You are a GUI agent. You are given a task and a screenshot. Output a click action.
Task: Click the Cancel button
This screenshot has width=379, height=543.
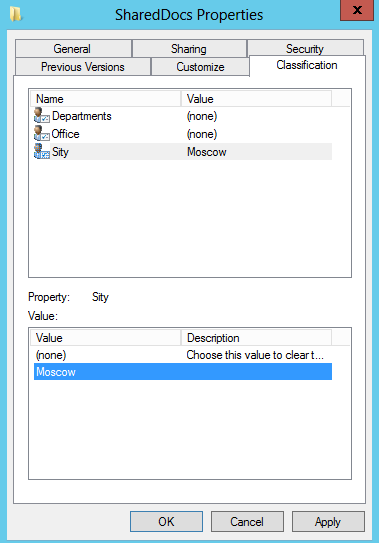247,522
